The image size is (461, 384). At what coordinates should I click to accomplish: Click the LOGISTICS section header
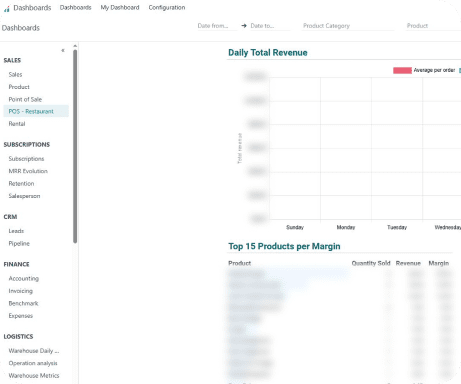tap(18, 337)
